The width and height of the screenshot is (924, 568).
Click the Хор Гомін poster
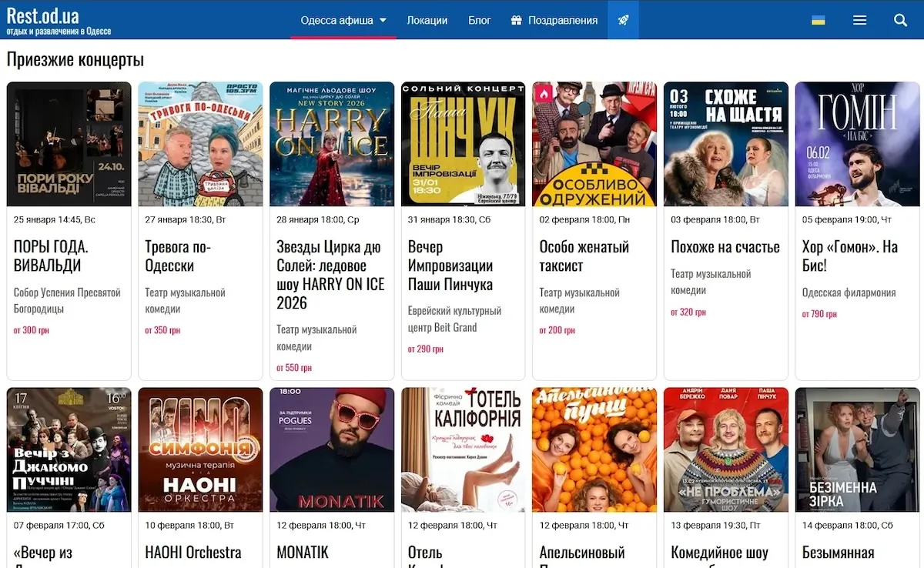coord(857,144)
